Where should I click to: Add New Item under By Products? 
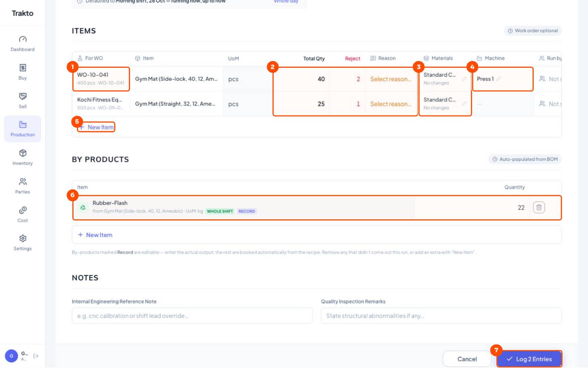tap(95, 235)
